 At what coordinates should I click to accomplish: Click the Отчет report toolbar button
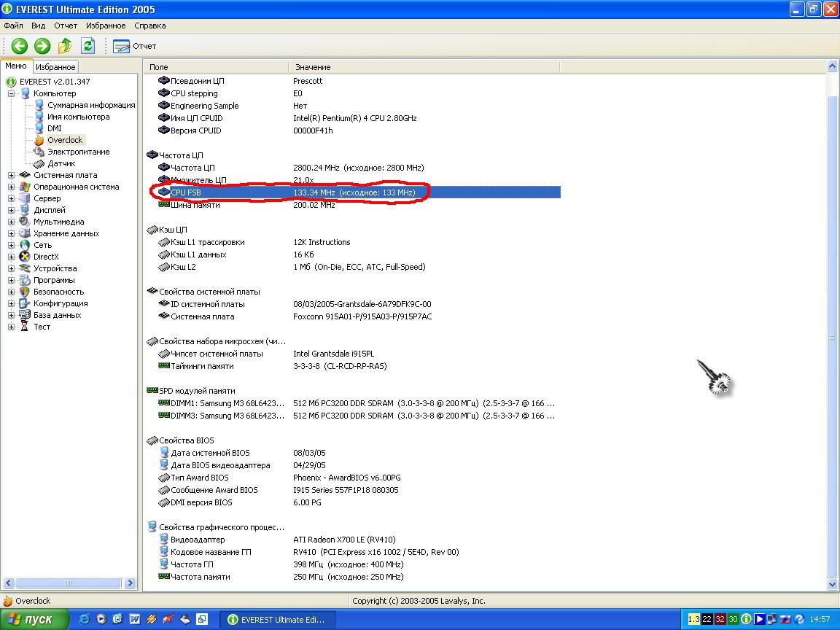(135, 46)
